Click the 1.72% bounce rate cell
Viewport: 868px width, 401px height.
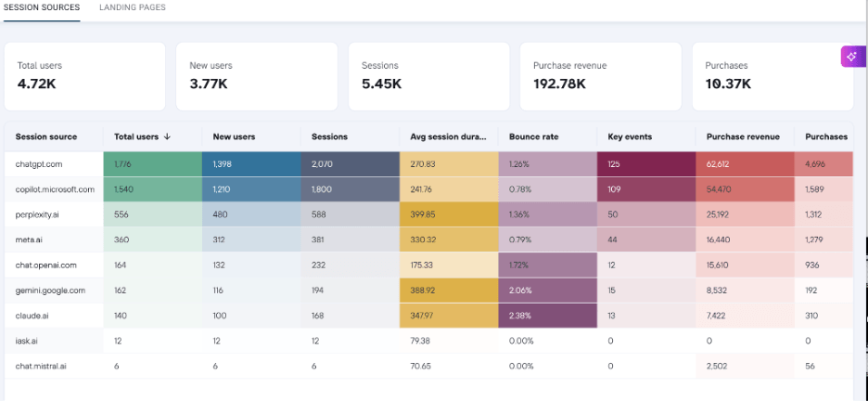[547, 265]
